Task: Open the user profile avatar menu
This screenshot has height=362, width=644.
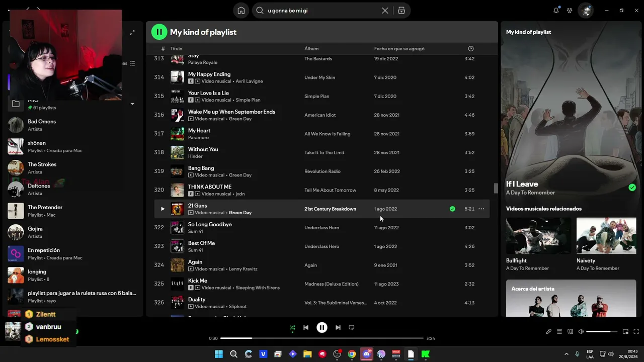Action: pyautogui.click(x=585, y=10)
